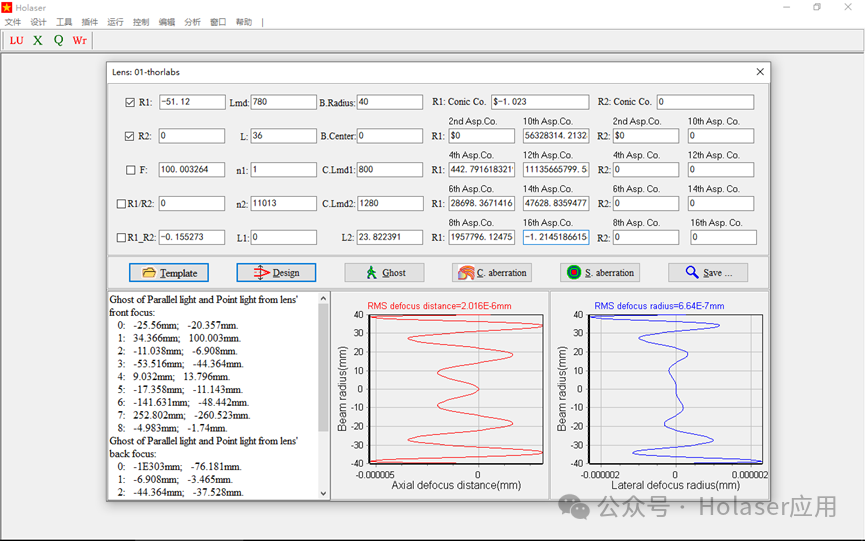Viewport: 865px width, 541px height.
Task: Click the Lateral defocus radius plot
Action: tap(676, 389)
